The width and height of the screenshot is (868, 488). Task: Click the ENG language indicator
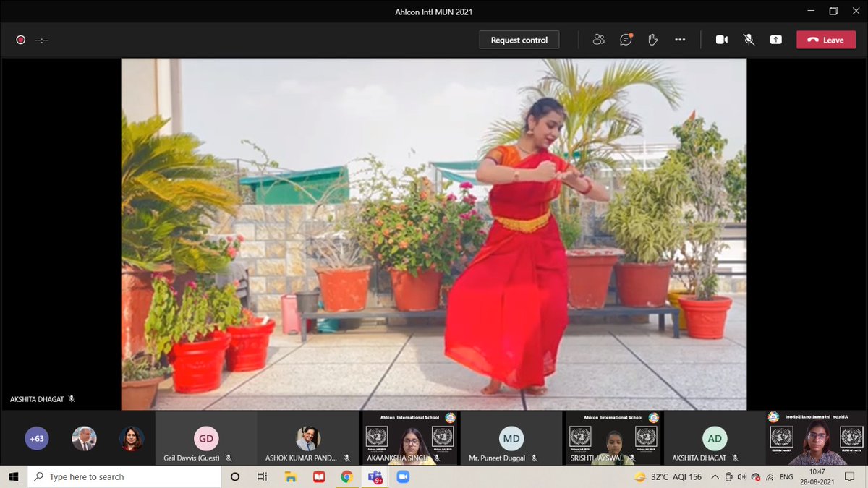786,476
